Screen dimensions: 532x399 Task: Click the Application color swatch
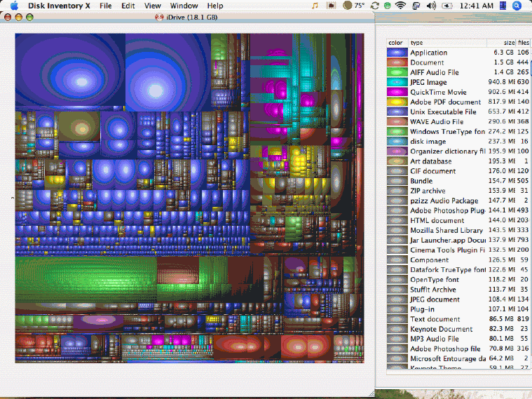point(397,53)
